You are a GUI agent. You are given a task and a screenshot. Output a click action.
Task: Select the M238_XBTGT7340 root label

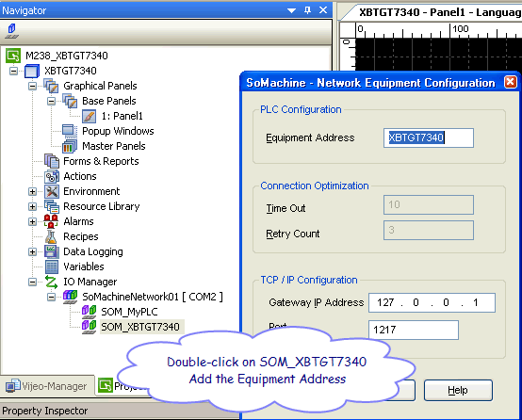(x=67, y=56)
